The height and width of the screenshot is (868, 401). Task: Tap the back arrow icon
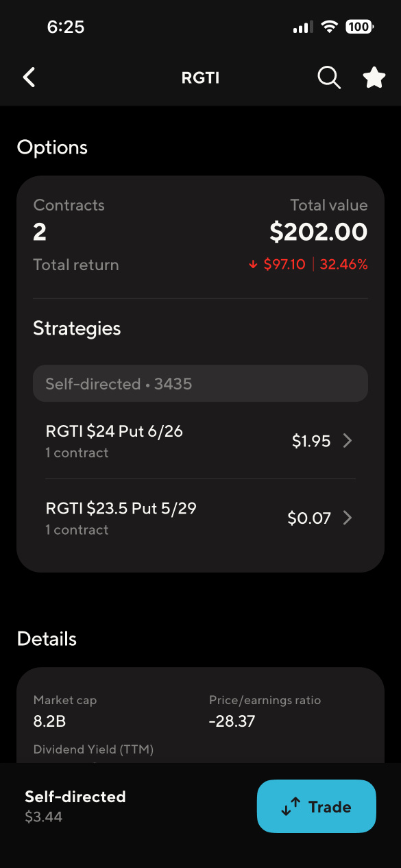click(x=29, y=77)
